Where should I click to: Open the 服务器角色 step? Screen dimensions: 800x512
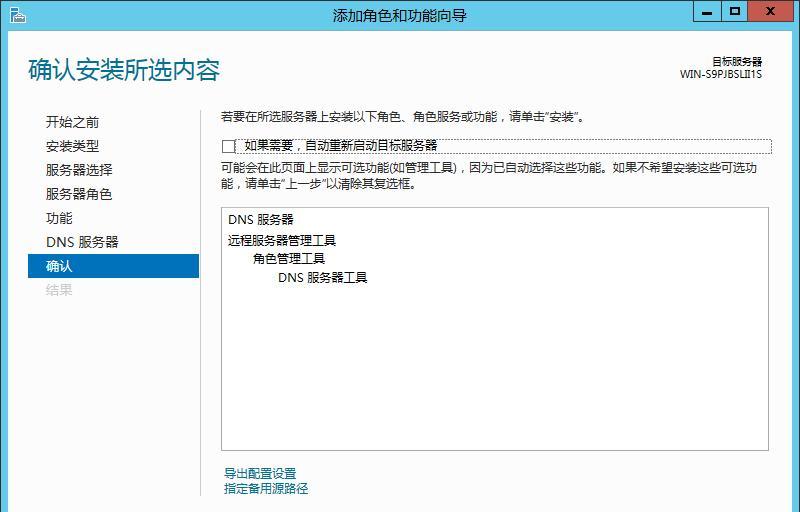tap(79, 194)
